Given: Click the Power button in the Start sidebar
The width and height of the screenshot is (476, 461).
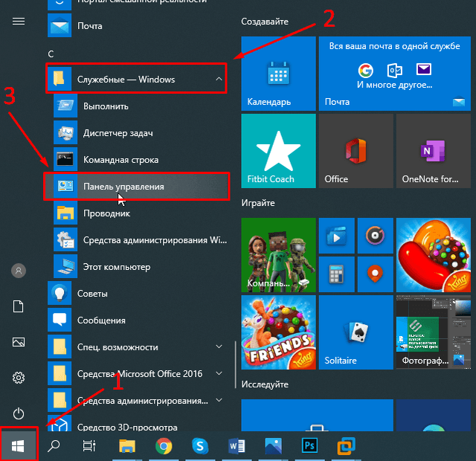Looking at the screenshot, I should coord(19,413).
